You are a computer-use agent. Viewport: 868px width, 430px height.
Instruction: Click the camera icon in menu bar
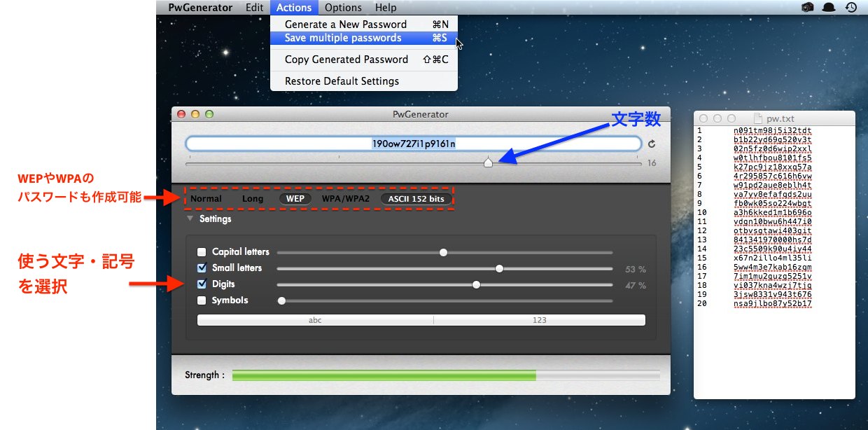(807, 8)
